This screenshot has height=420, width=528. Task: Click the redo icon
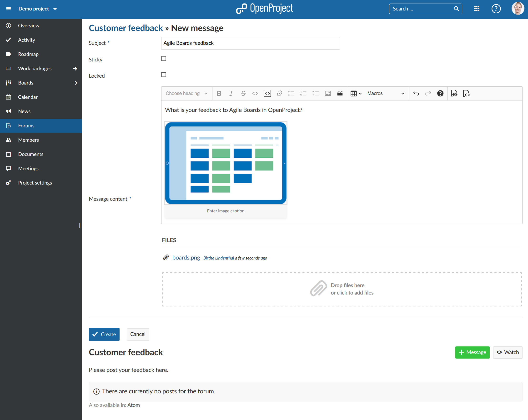point(428,93)
